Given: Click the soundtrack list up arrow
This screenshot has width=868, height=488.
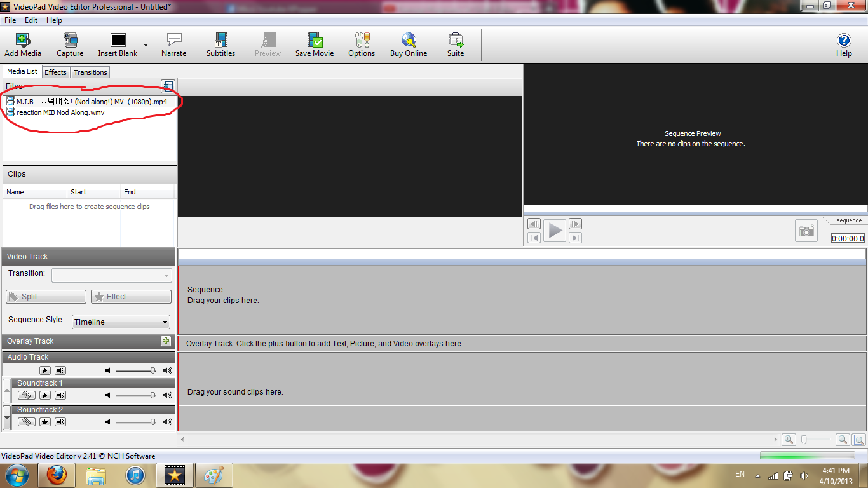Looking at the screenshot, I should click(7, 391).
